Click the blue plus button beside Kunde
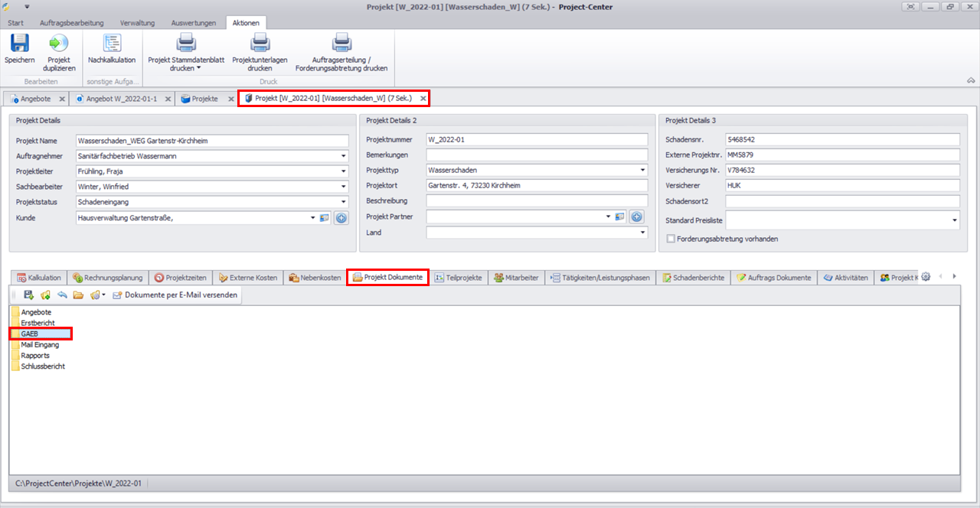Image resolution: width=980 pixels, height=508 pixels. (x=341, y=218)
